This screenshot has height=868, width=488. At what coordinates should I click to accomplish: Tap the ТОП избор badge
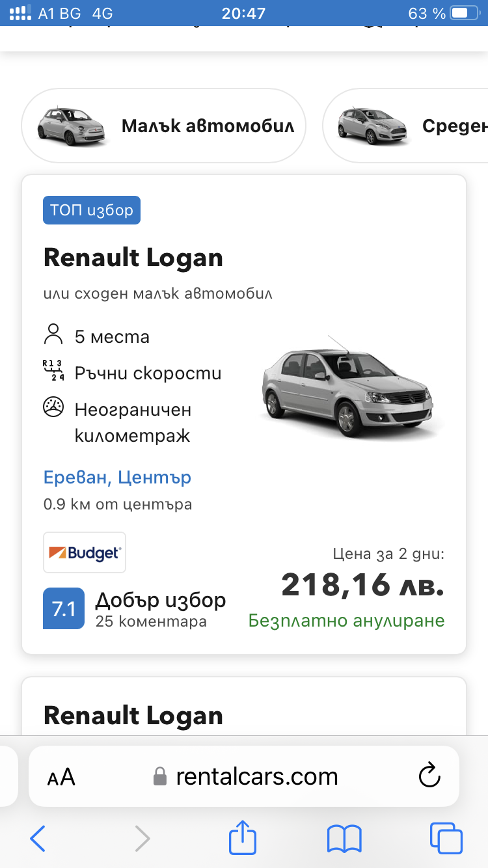pos(92,210)
